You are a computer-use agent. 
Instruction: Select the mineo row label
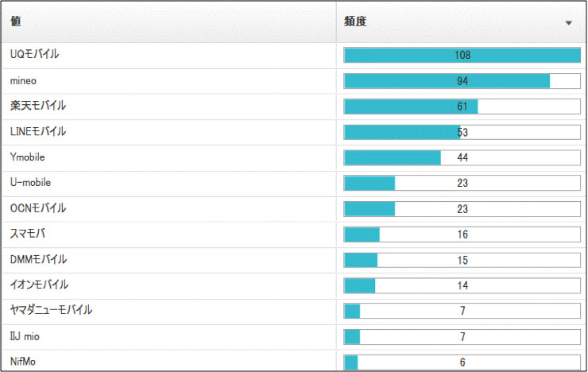[x=23, y=80]
